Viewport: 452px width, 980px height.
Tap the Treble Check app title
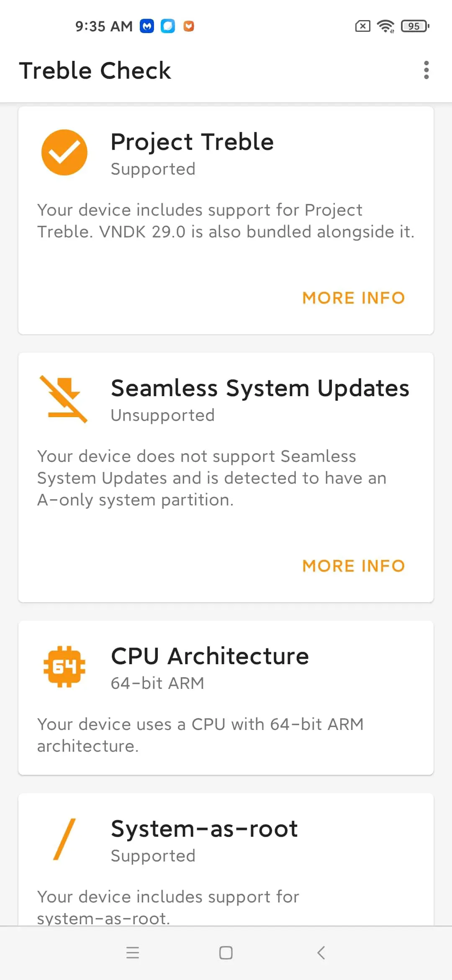coord(95,70)
